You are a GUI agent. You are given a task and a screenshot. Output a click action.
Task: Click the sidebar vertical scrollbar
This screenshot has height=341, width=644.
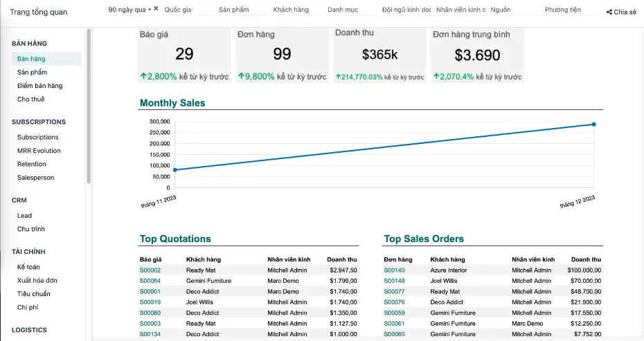pyautogui.click(x=88, y=104)
